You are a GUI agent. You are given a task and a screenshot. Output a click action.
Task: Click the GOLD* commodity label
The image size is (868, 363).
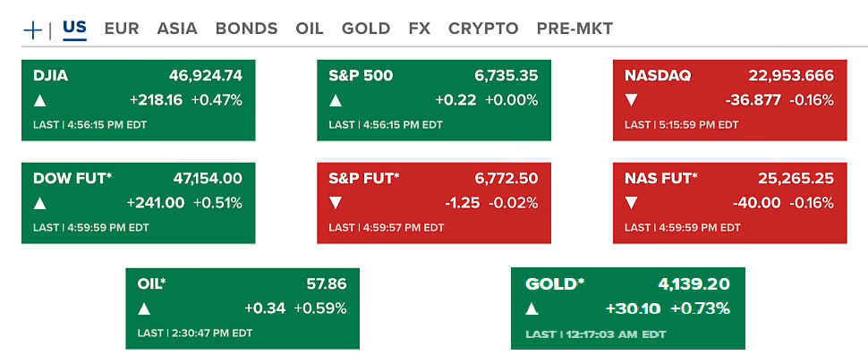[x=555, y=284]
